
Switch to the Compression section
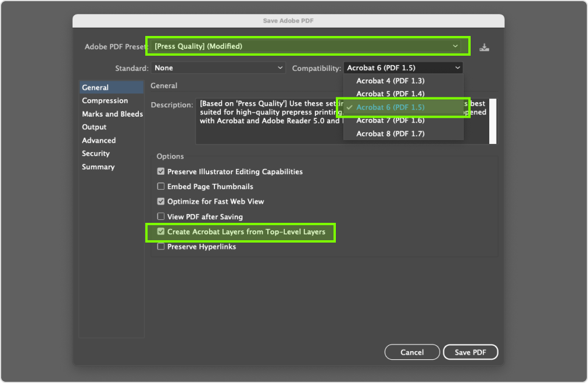[105, 100]
